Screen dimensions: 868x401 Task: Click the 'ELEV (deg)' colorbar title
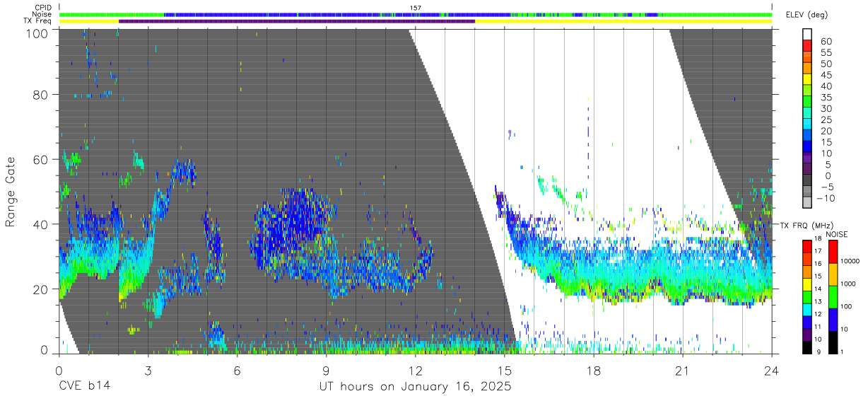[806, 16]
